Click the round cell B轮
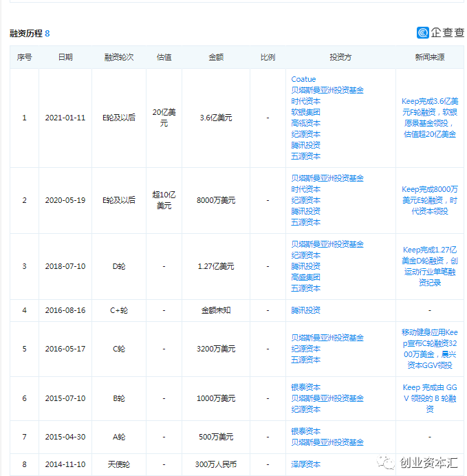Image resolution: width=467 pixels, height=476 pixels. pos(119,398)
